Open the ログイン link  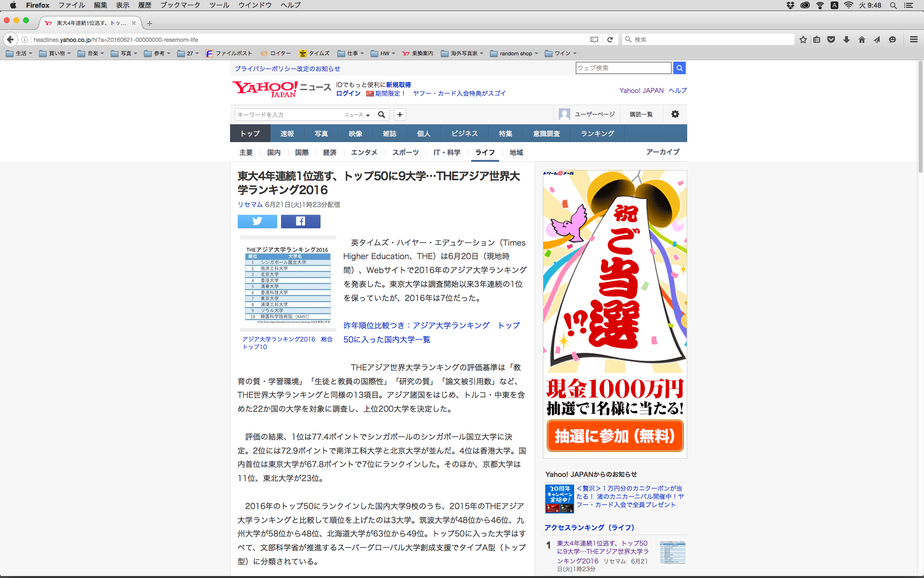tap(348, 93)
